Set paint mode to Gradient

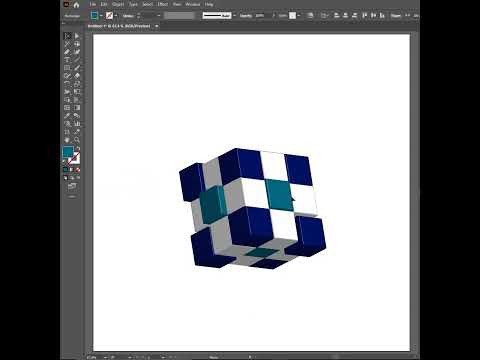pos(72,170)
